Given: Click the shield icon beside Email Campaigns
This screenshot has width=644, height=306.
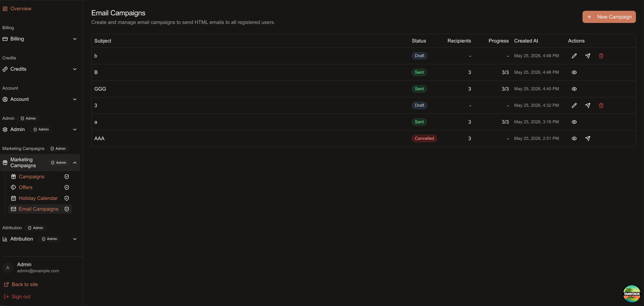Looking at the screenshot, I should [x=67, y=209].
